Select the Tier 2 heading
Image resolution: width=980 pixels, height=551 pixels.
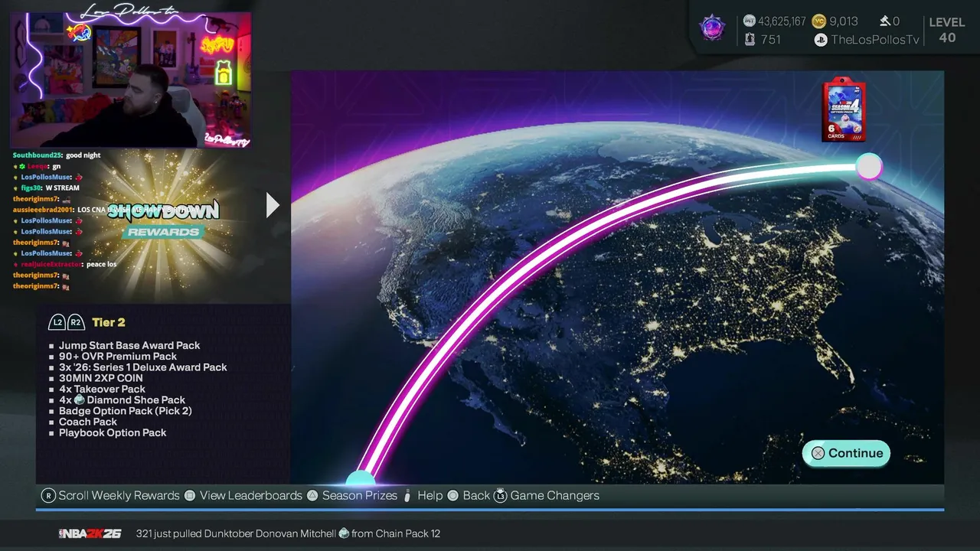pos(108,322)
